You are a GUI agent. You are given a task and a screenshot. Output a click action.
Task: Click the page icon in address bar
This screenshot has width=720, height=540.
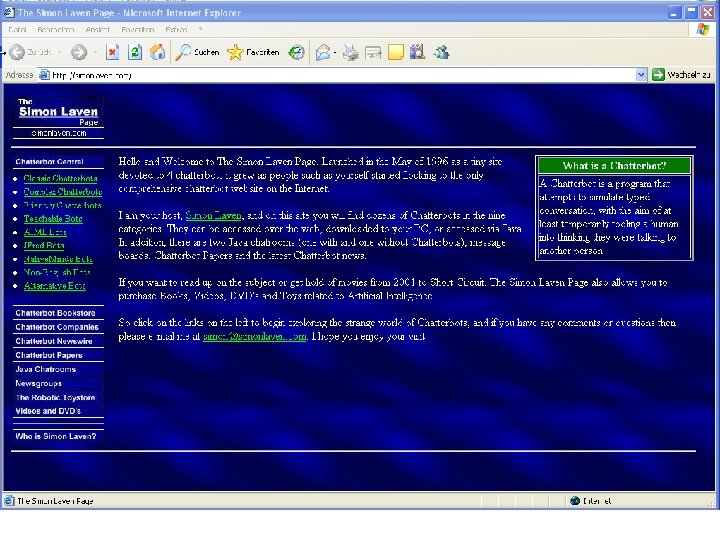click(44, 74)
